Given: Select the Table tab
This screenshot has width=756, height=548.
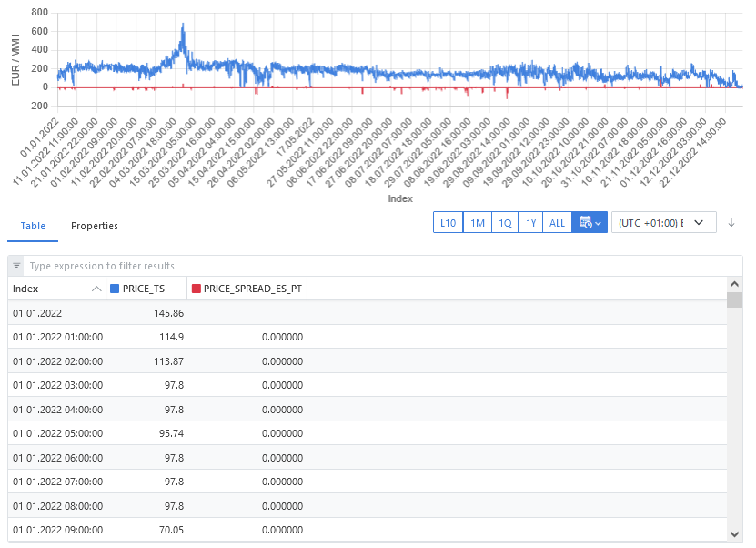Looking at the screenshot, I should 33,226.
